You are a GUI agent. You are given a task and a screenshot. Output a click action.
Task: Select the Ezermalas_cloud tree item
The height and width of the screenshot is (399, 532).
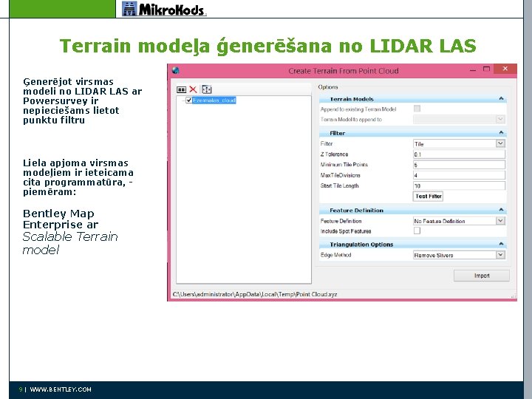pyautogui.click(x=214, y=100)
